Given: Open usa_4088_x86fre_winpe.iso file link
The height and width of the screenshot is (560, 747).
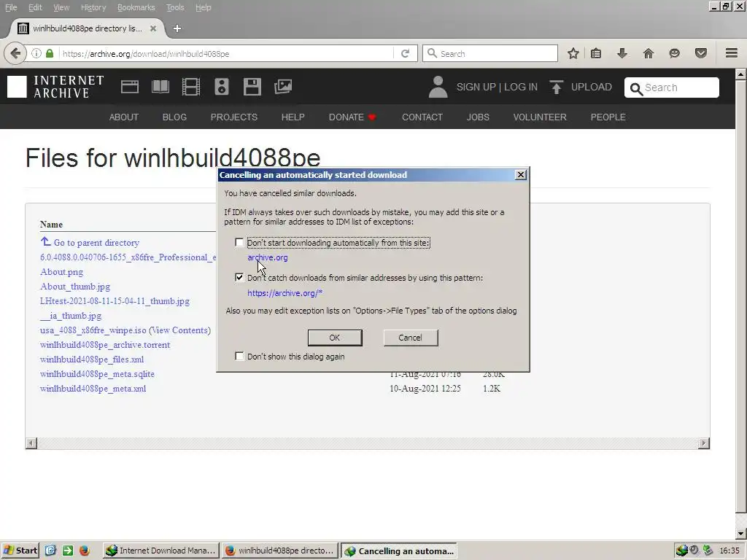Looking at the screenshot, I should pyautogui.click(x=93, y=330).
